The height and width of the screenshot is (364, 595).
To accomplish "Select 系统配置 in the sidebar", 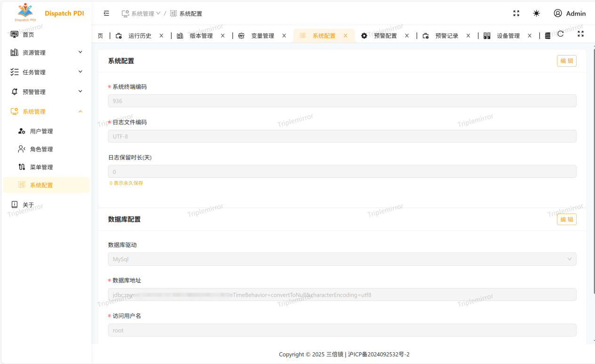I will pyautogui.click(x=46, y=185).
